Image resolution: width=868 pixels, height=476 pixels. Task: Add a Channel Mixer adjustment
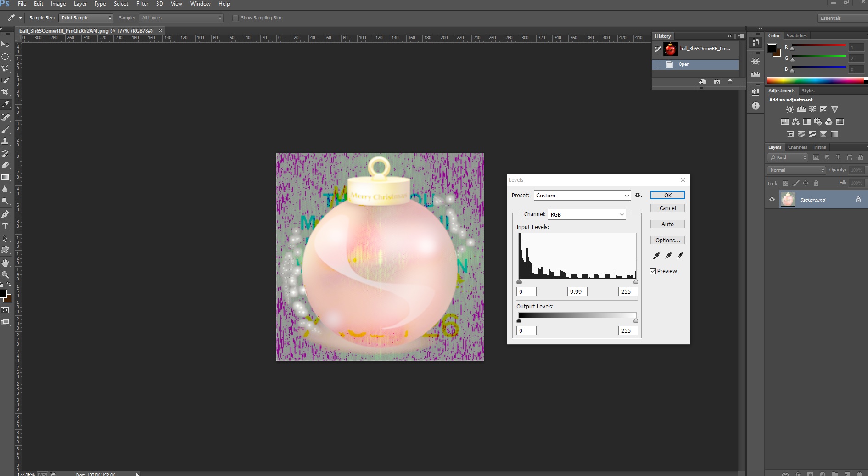click(829, 122)
